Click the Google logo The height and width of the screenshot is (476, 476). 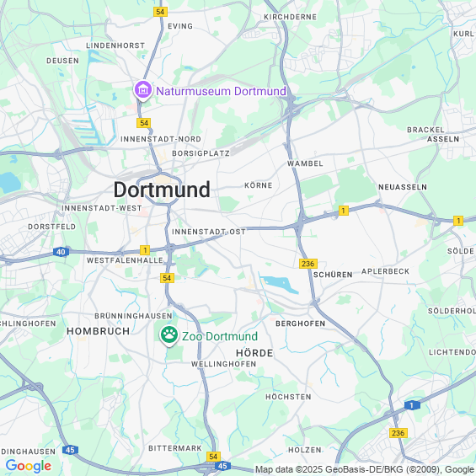pos(29,466)
